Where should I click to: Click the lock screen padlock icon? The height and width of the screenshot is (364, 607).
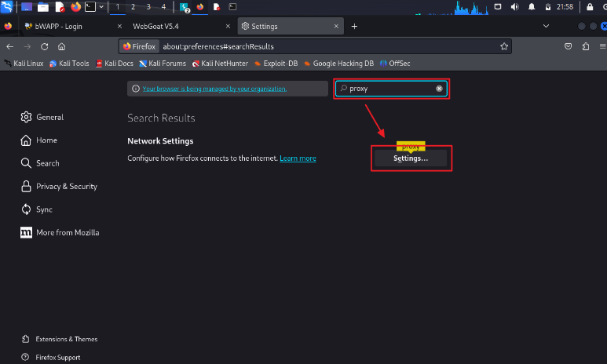590,7
